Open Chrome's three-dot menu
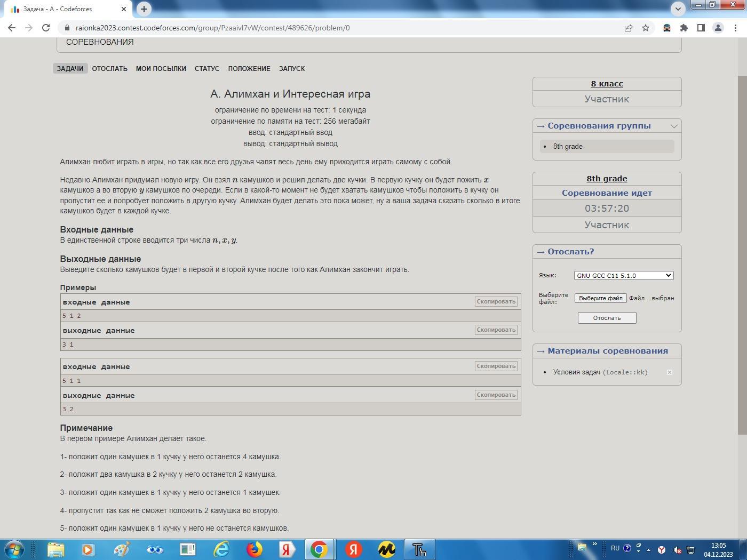 735,28
